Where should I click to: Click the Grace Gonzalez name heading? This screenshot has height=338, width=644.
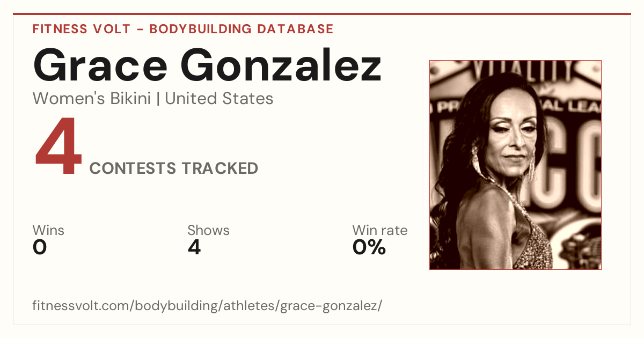click(x=207, y=65)
